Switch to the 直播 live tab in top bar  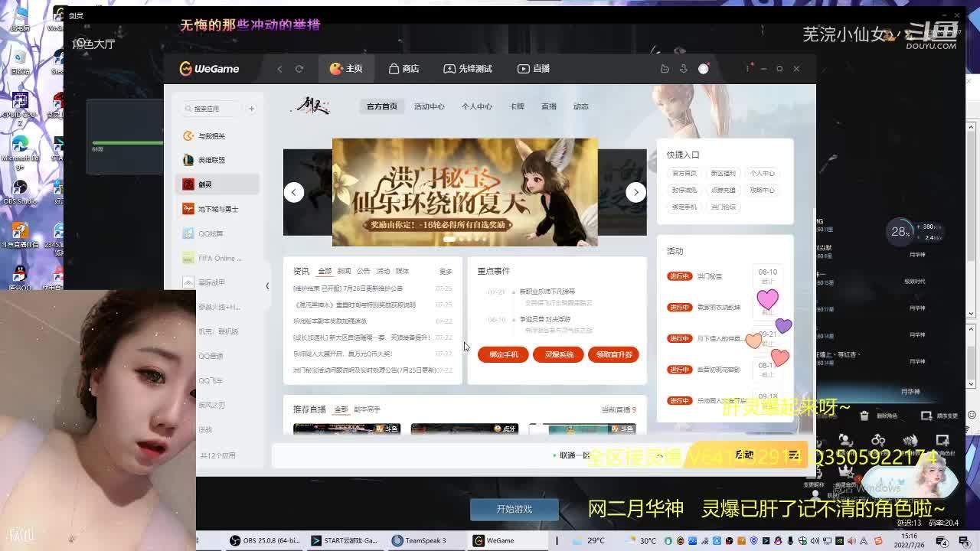534,69
